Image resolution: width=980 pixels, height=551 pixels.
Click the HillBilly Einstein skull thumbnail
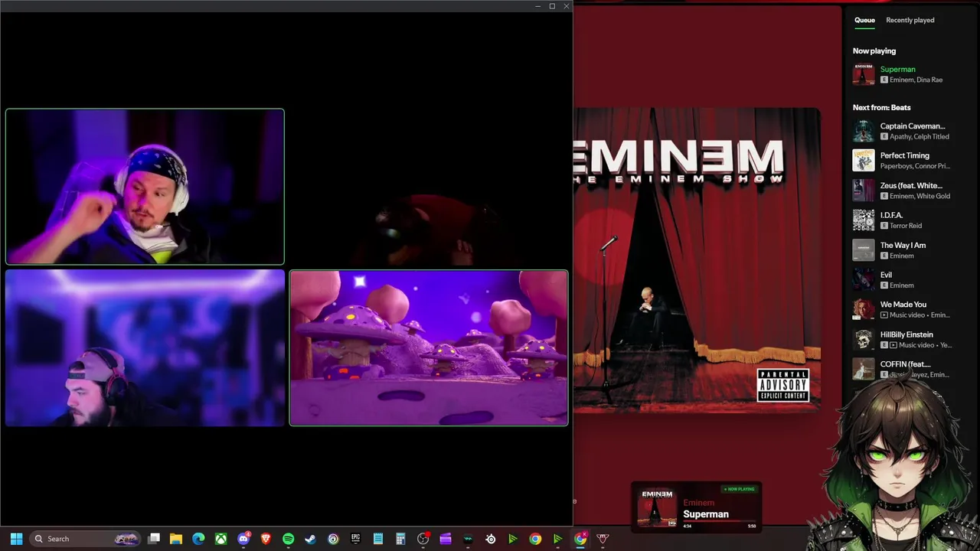(x=864, y=340)
